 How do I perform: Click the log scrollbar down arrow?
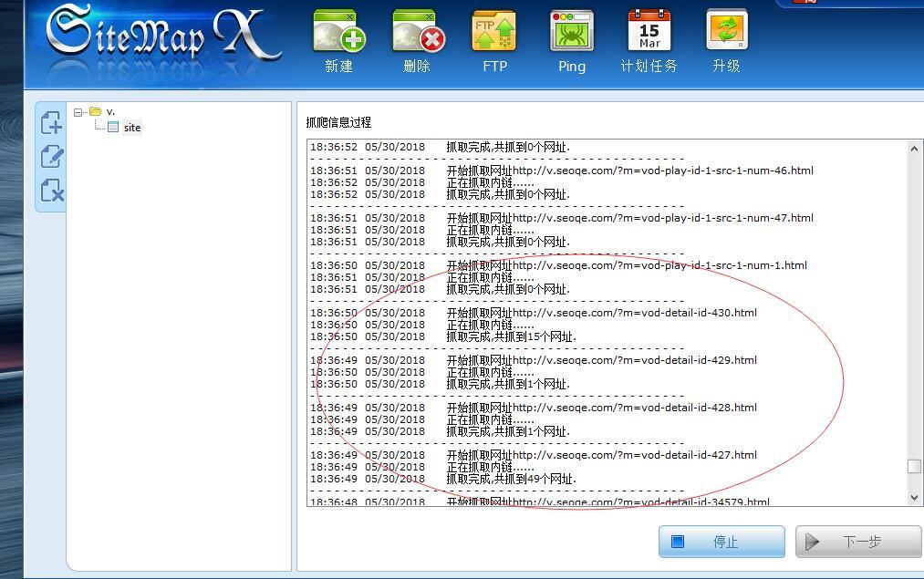pos(914,497)
